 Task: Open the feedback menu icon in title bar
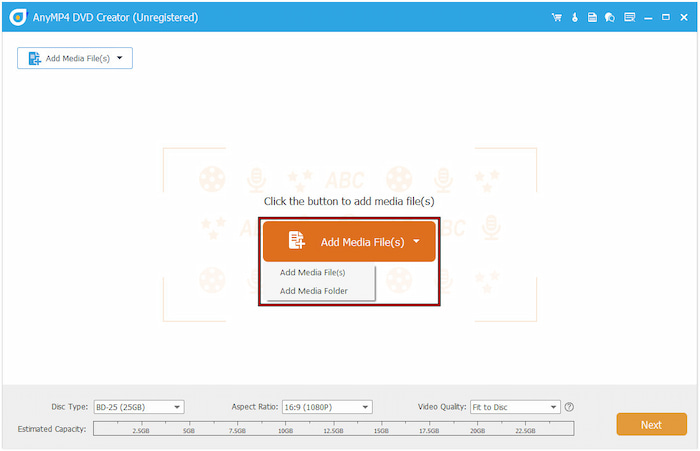(629, 18)
